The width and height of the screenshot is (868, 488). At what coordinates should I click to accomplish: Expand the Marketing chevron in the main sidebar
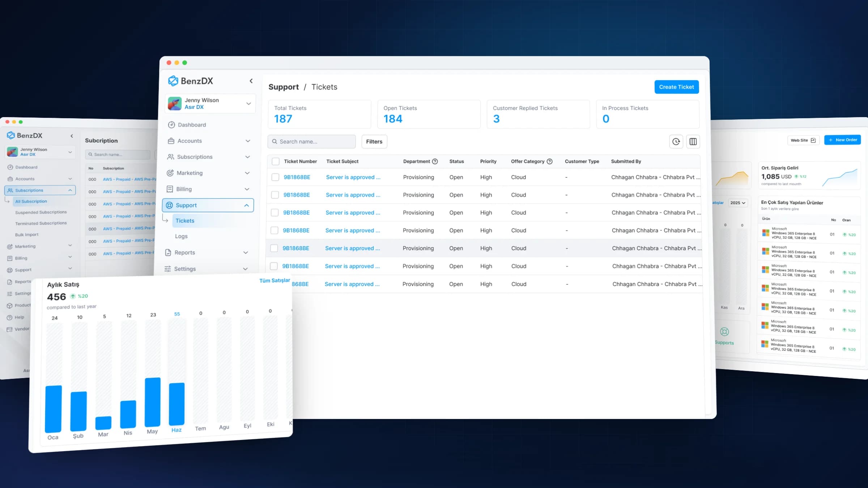pos(247,173)
